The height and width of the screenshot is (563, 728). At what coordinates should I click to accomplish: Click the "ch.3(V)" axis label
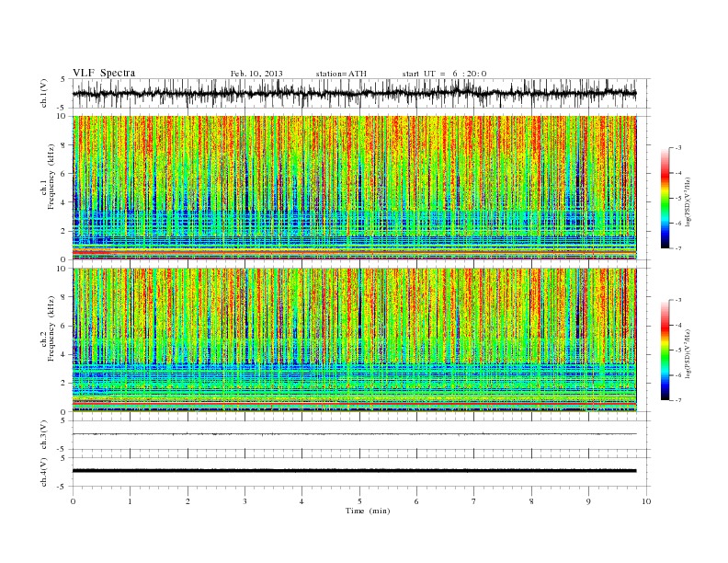[x=44, y=435]
